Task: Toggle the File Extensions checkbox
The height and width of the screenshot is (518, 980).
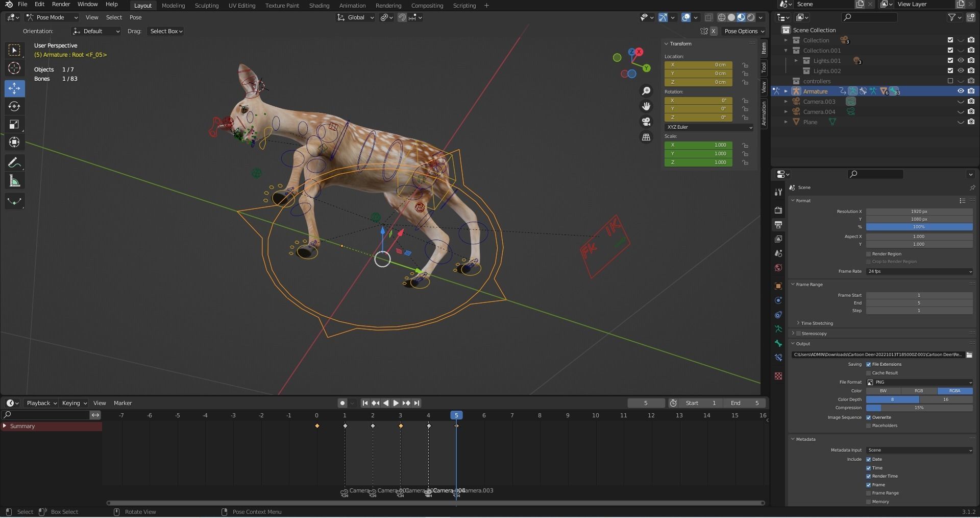Action: 869,364
